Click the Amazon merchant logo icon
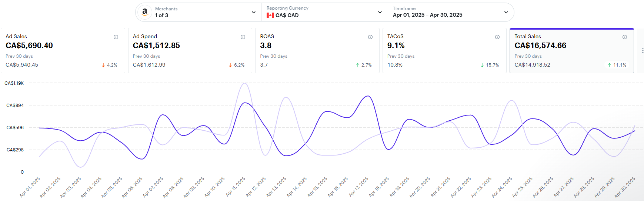Viewport: 644px width, 201px height. pos(145,12)
